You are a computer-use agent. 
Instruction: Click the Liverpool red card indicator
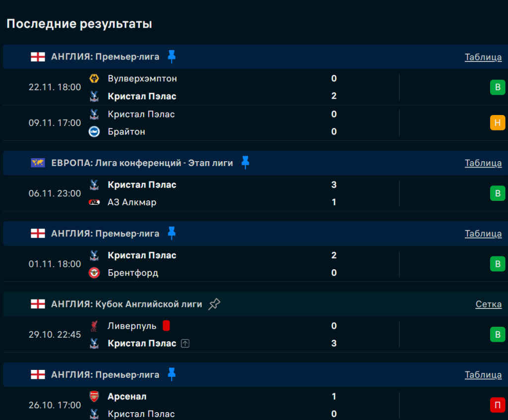[166, 326]
